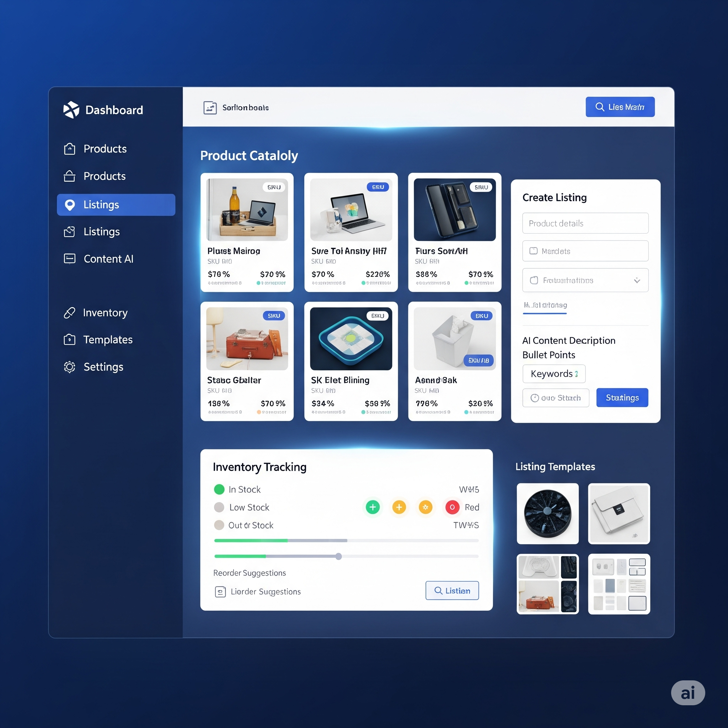This screenshot has width=728, height=728.
Task: Click the chart icon in top bar
Action: click(210, 108)
